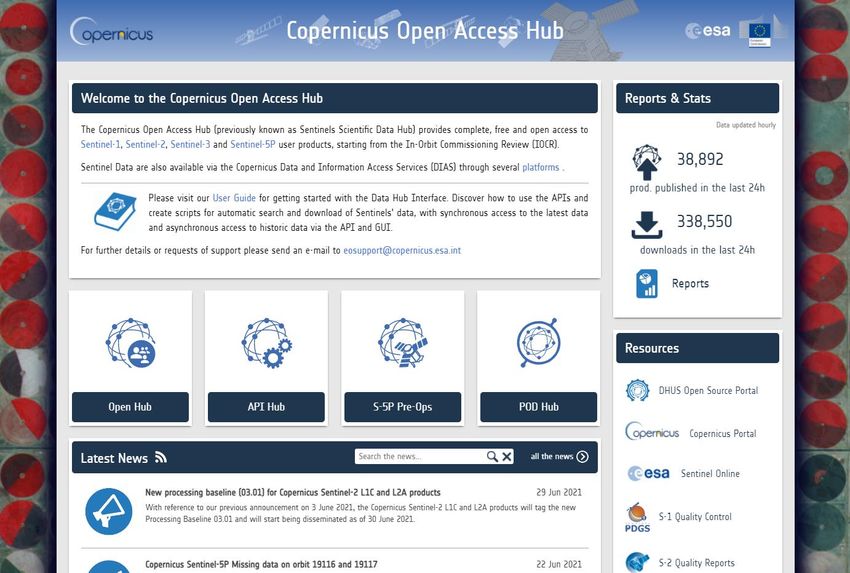Click the PDGS S-1 Quality Control icon
This screenshot has height=573, width=850.
638,518
